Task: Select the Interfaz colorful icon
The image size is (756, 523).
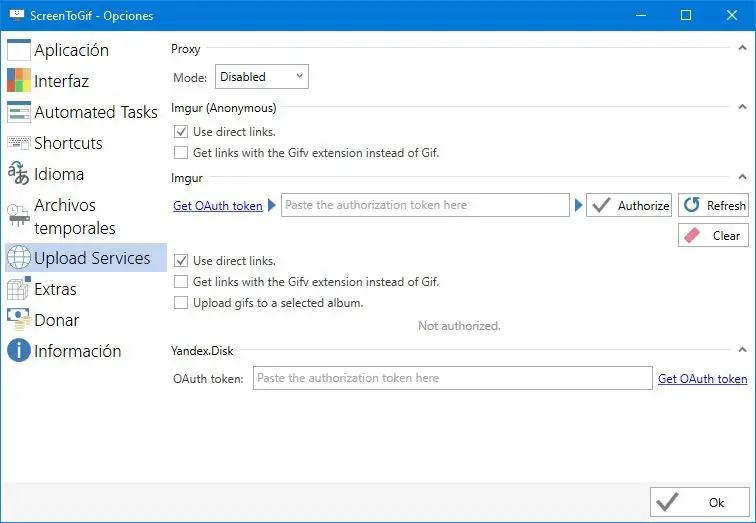Action: click(x=19, y=81)
